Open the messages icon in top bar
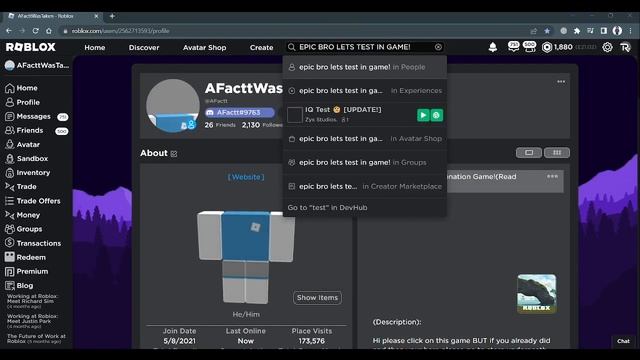Viewport: 640px width, 360px height. coord(513,47)
